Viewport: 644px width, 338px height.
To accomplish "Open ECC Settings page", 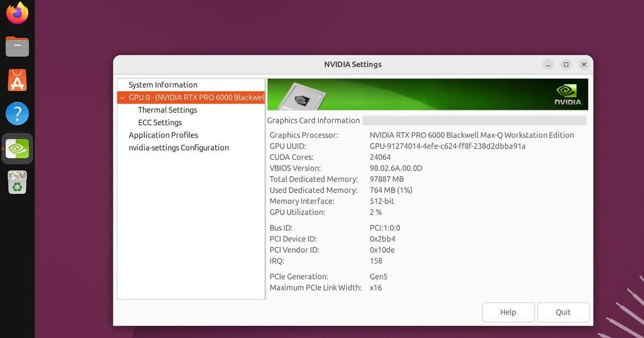I will click(x=160, y=122).
